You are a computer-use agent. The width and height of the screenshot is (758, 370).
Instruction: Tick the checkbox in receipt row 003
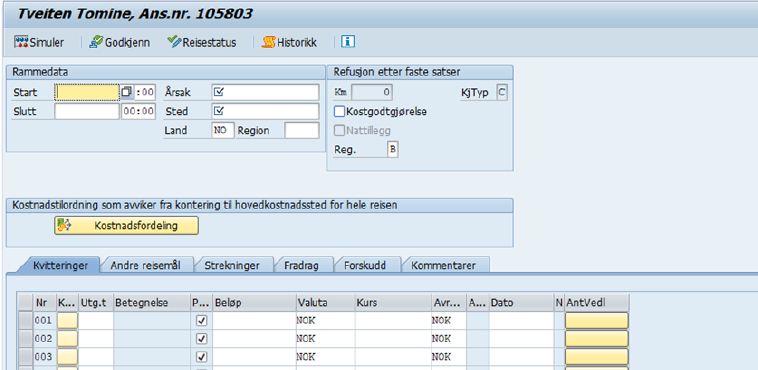(x=202, y=357)
